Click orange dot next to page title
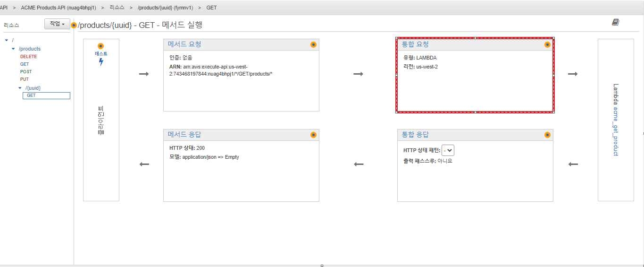Image resolution: width=644 pixels, height=267 pixels. click(74, 25)
